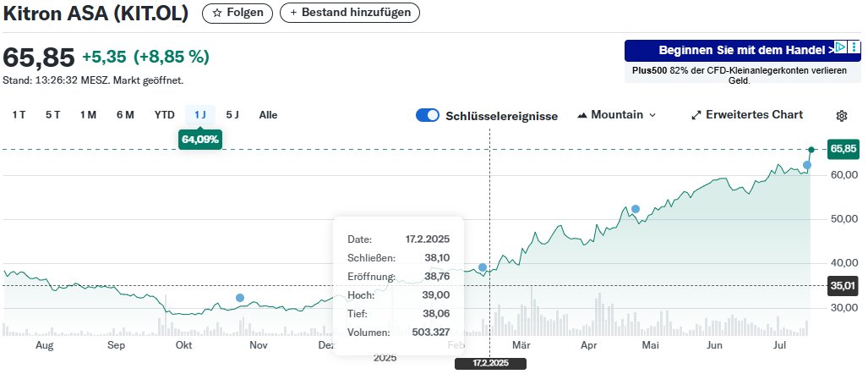Select the 1 M time range

pyautogui.click(x=88, y=115)
